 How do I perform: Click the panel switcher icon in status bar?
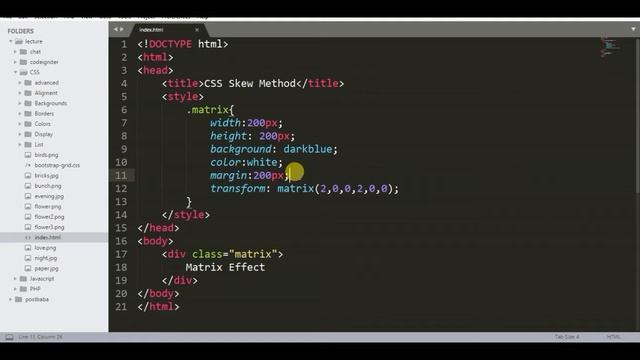(9, 337)
